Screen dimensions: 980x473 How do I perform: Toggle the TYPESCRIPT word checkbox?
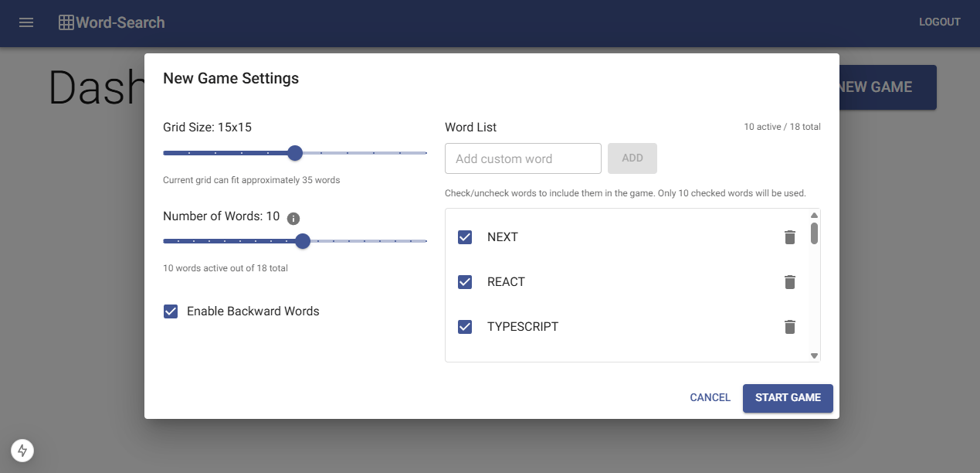tap(465, 327)
